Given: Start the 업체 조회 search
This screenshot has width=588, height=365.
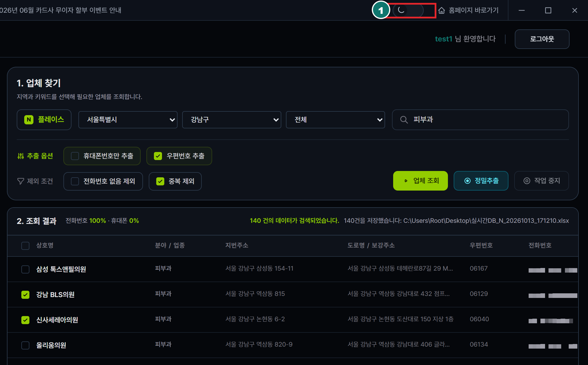Looking at the screenshot, I should [421, 181].
